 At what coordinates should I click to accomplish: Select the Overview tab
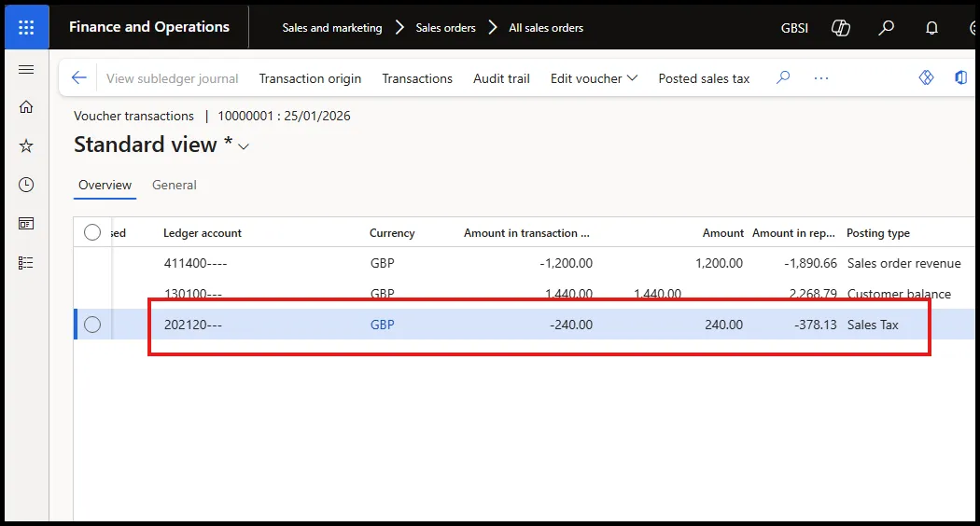(x=105, y=185)
